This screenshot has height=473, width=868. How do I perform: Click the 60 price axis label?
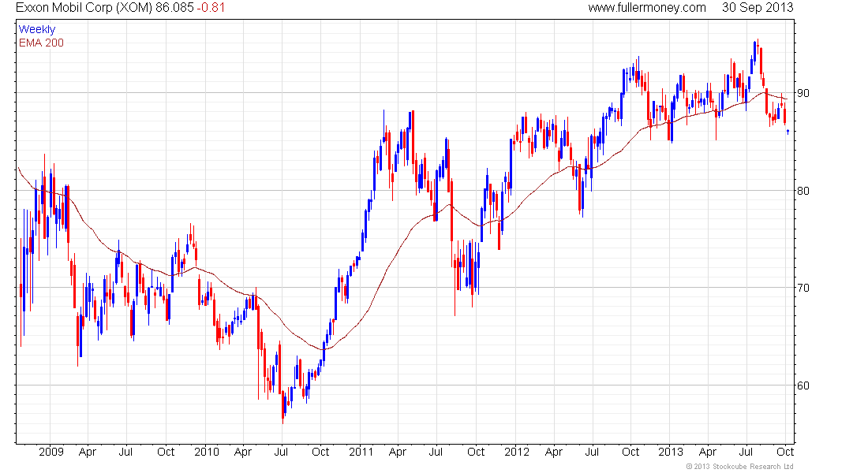803,385
